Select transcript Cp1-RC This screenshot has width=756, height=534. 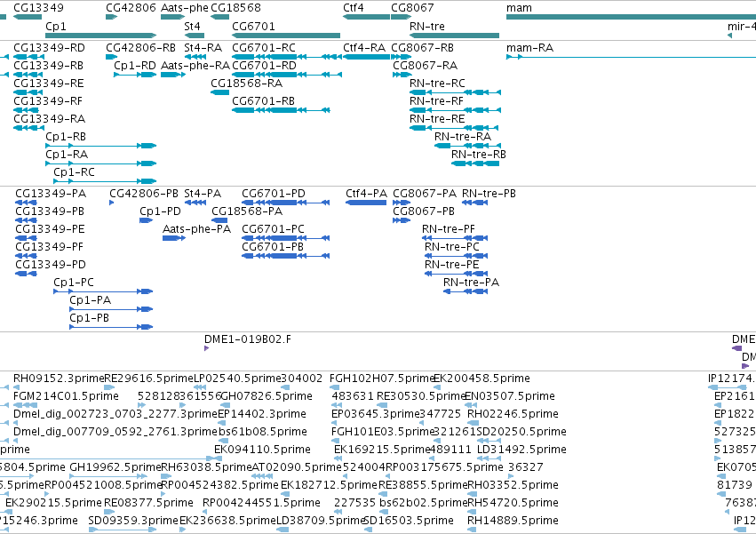click(x=75, y=172)
